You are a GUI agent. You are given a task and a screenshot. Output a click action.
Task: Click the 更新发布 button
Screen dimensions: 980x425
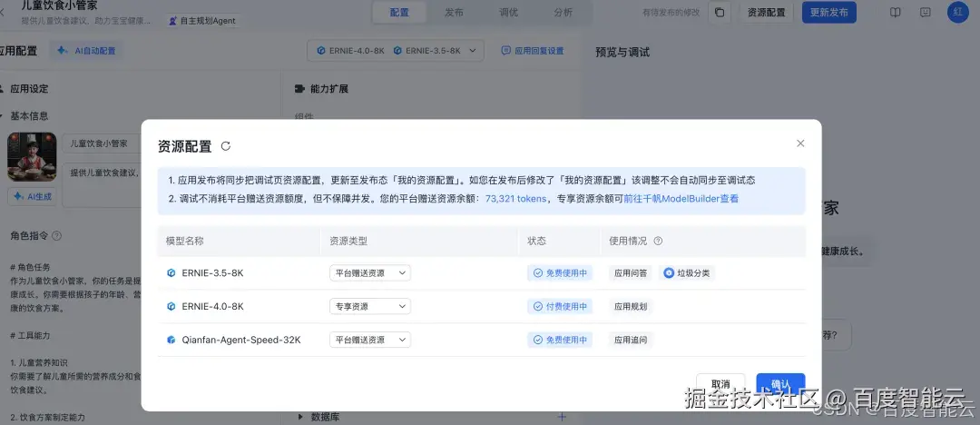point(829,13)
